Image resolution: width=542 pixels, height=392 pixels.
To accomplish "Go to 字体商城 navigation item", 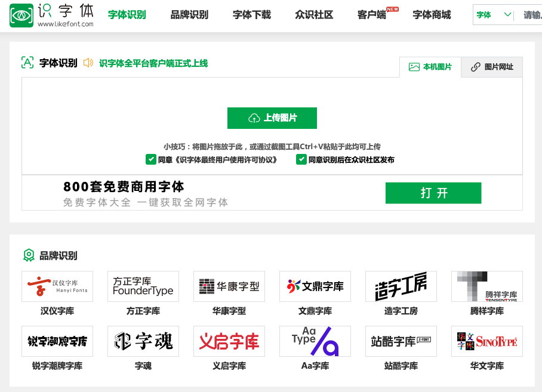I will pyautogui.click(x=432, y=15).
